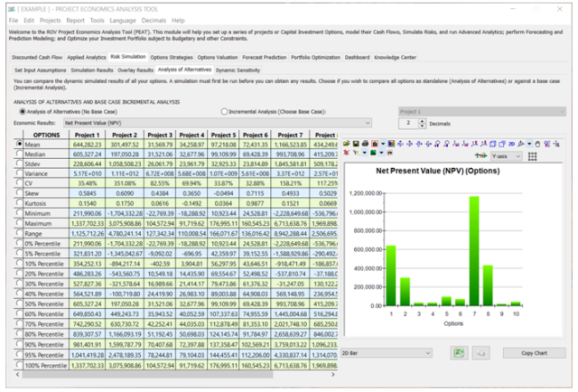Click the first blue rotate arrows icon
Viewport: 578px width, 392px height.
click(x=400, y=144)
